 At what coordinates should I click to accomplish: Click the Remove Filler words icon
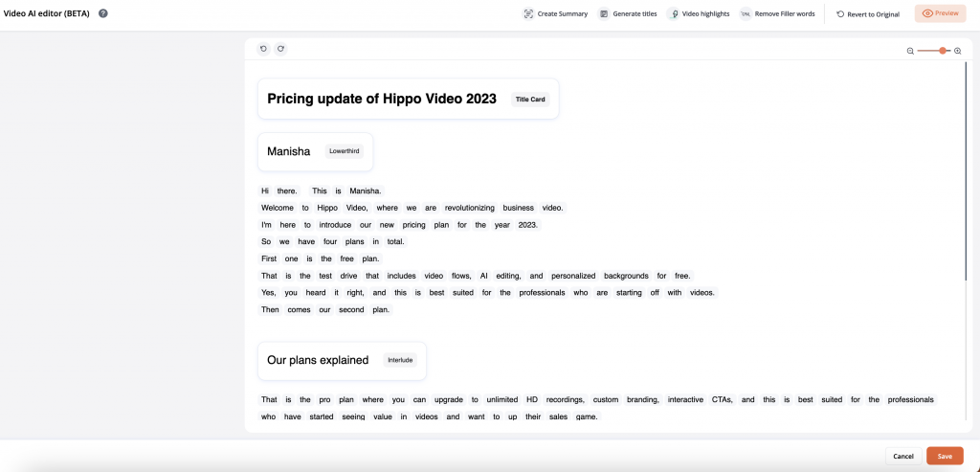[745, 13]
